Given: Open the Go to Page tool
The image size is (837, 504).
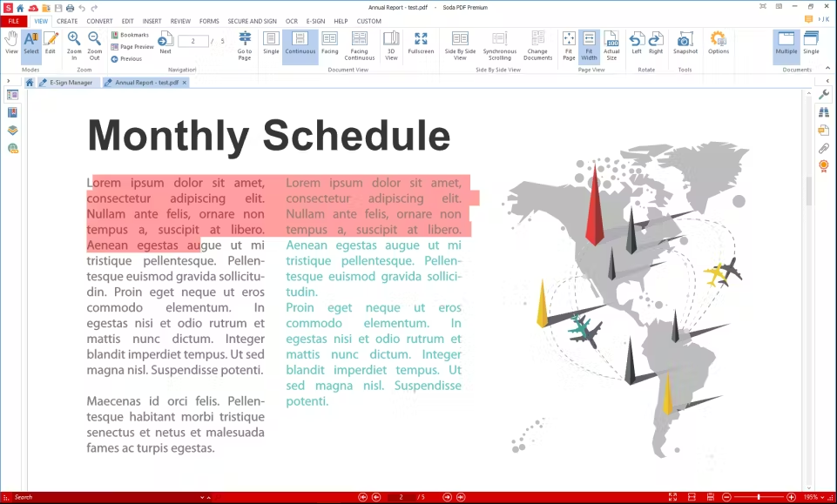Looking at the screenshot, I should [245, 44].
